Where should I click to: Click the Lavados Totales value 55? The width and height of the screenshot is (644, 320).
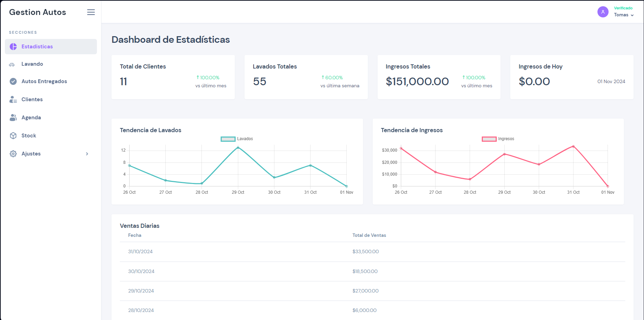point(259,81)
